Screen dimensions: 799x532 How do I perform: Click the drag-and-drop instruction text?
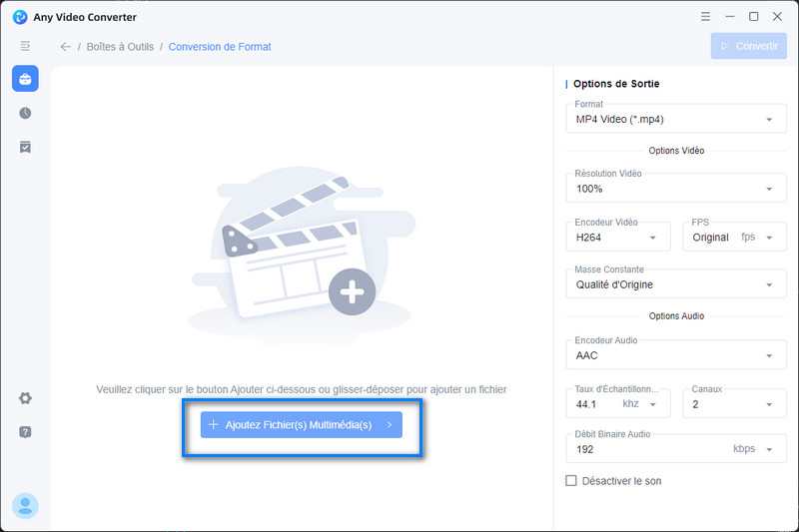tap(302, 389)
